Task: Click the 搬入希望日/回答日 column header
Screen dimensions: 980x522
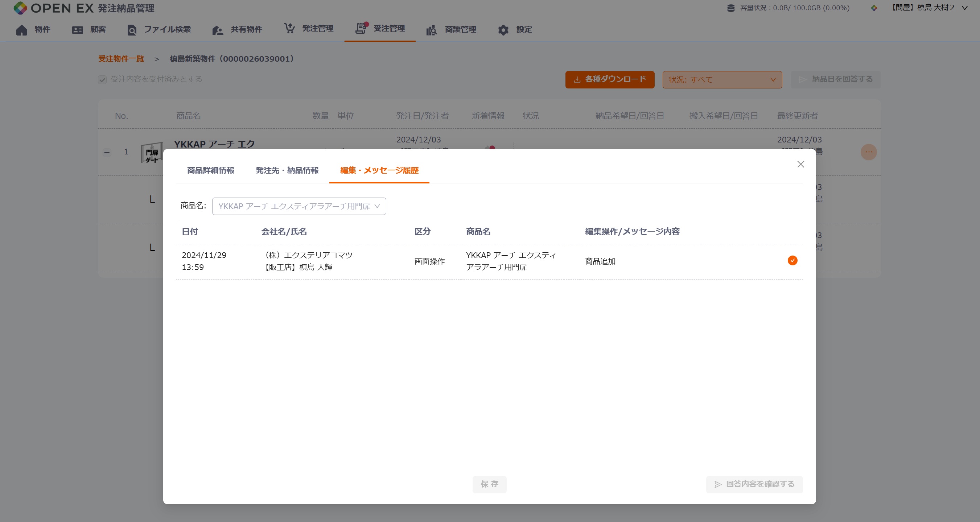Action: pos(724,116)
